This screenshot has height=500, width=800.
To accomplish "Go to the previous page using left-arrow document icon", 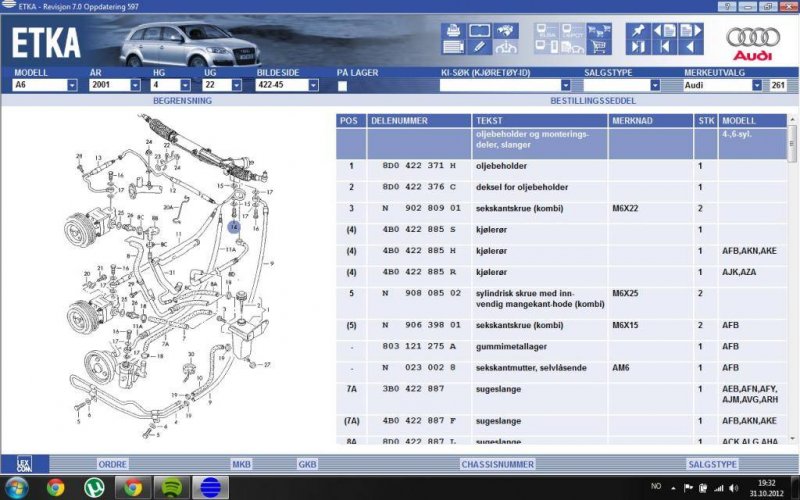I will point(663,30).
